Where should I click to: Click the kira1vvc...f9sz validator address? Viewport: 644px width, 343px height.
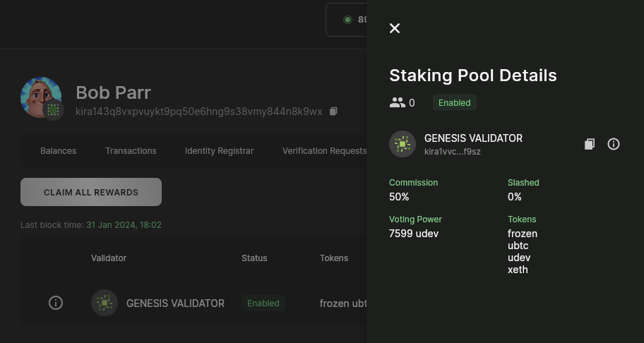pyautogui.click(x=452, y=152)
